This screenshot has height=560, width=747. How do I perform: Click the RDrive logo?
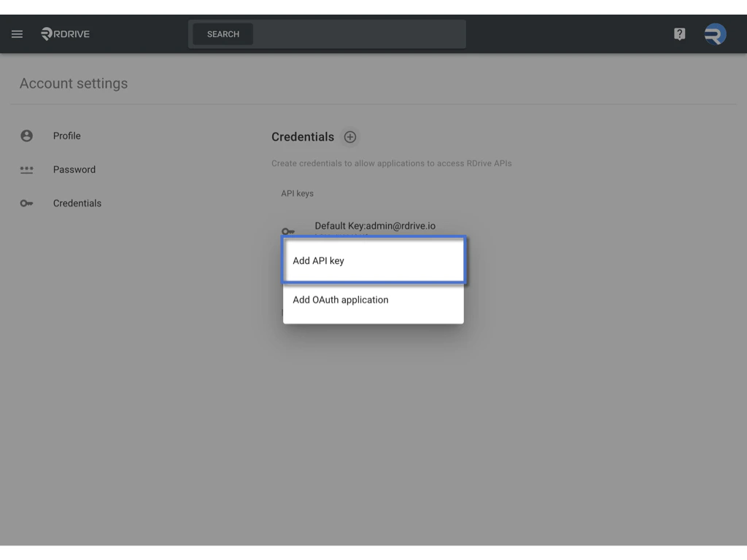pos(64,34)
